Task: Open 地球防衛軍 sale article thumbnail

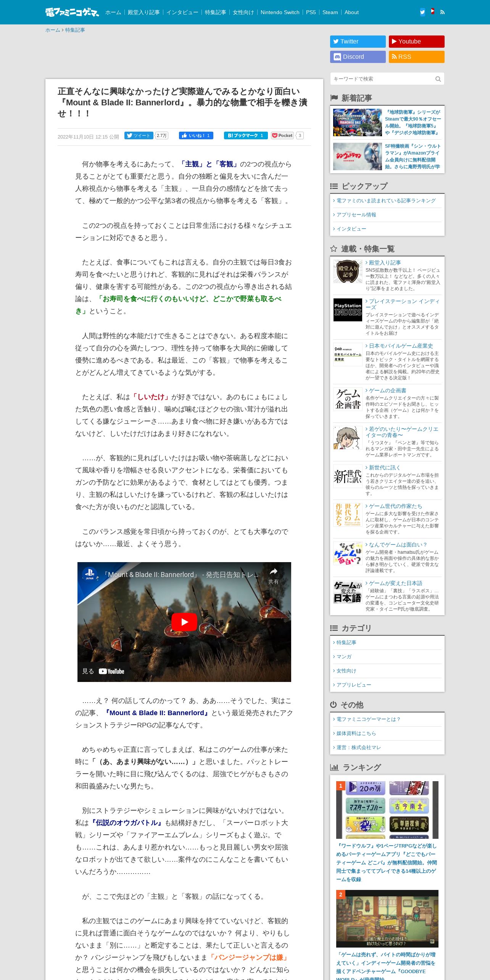Action: coord(357,122)
